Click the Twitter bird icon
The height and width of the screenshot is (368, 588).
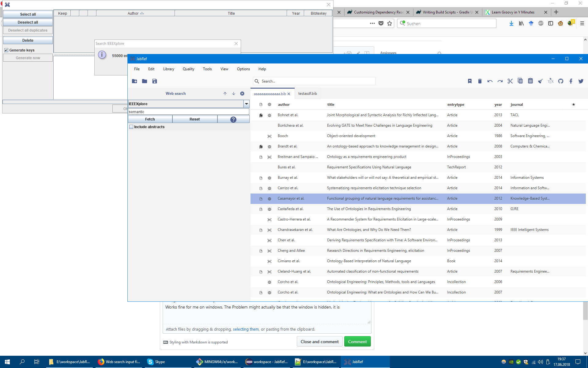[x=581, y=81]
